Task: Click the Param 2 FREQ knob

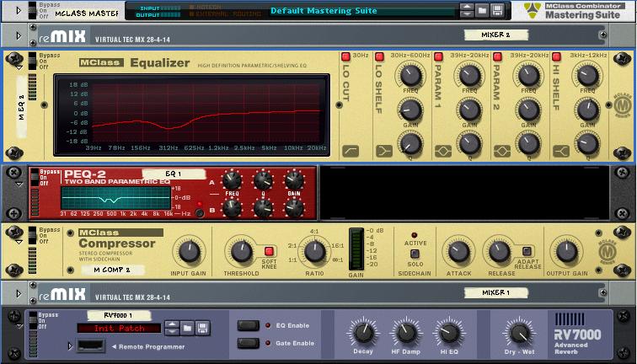Action: point(528,75)
